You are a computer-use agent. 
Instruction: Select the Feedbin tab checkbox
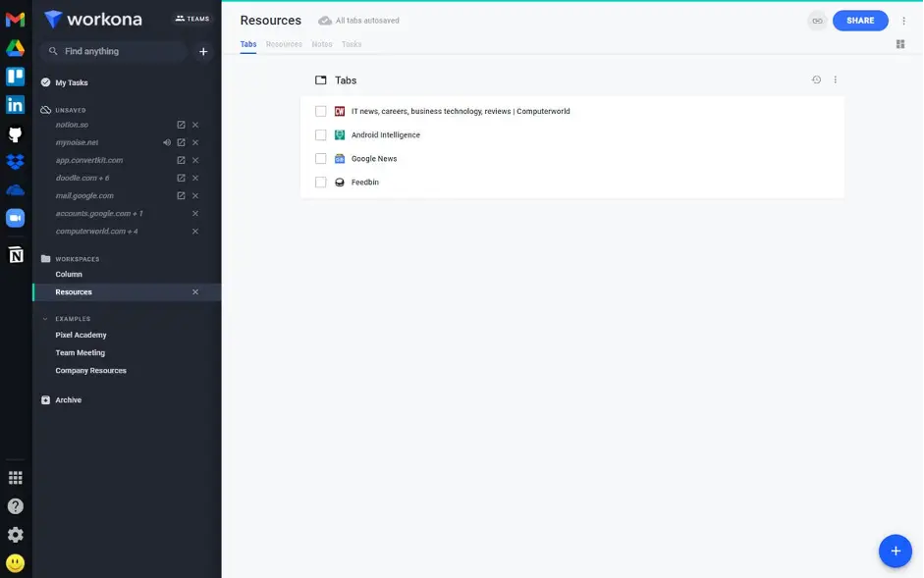(320, 183)
